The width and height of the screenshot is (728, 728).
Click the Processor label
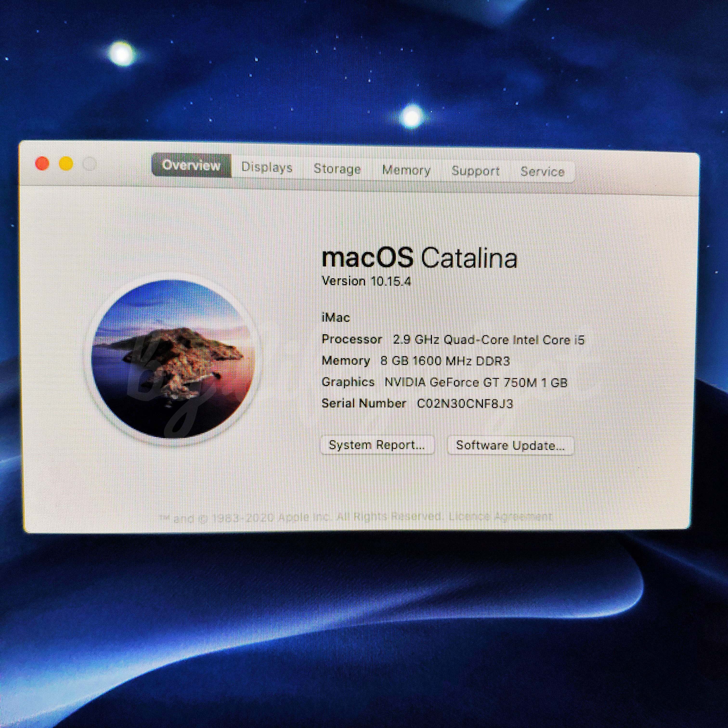pos(352,339)
